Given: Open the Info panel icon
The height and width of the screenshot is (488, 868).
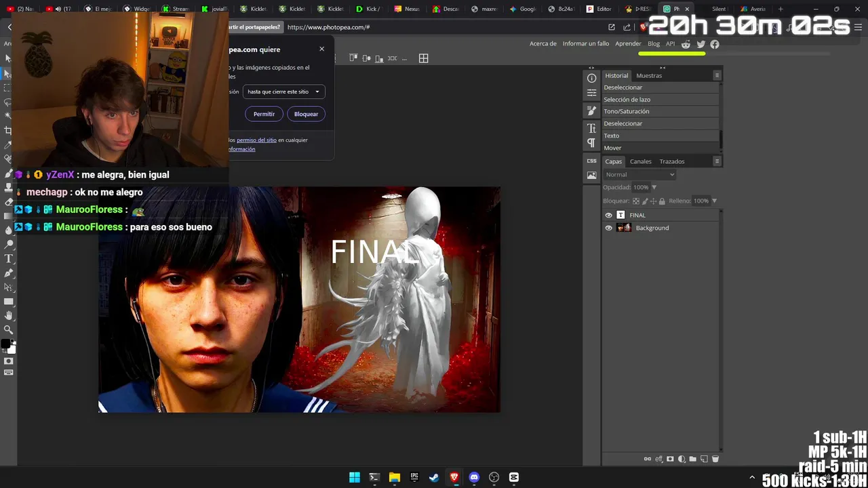Looking at the screenshot, I should point(591,78).
